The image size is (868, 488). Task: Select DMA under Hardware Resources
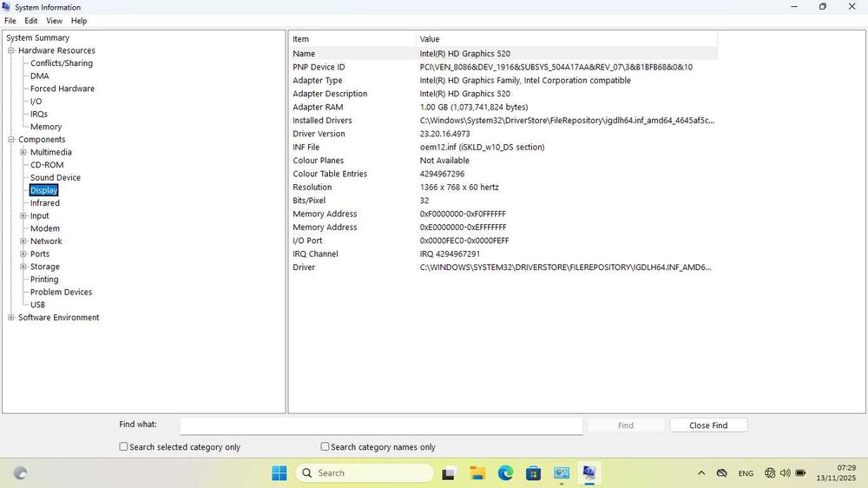coord(39,76)
